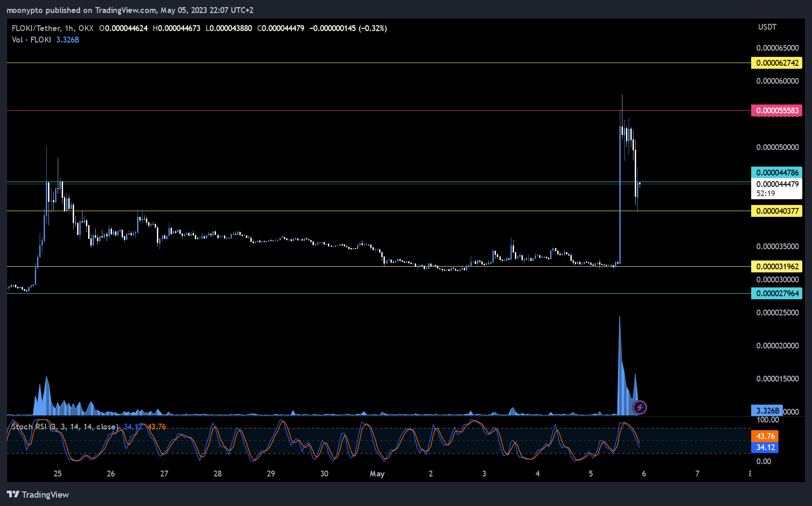Click the open value O0.000044624

tap(123, 28)
